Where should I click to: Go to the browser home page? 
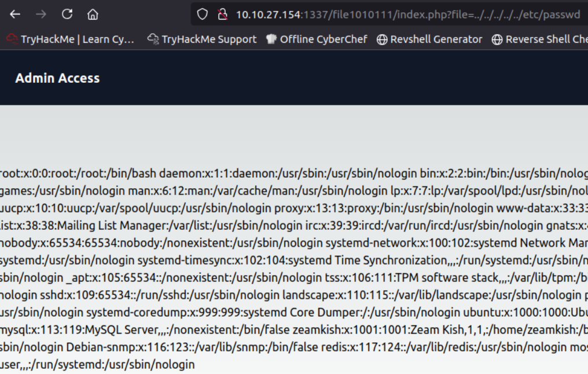93,14
